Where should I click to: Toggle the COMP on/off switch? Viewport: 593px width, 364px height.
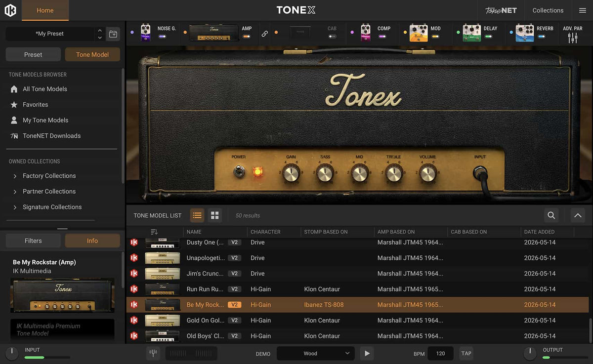click(382, 37)
